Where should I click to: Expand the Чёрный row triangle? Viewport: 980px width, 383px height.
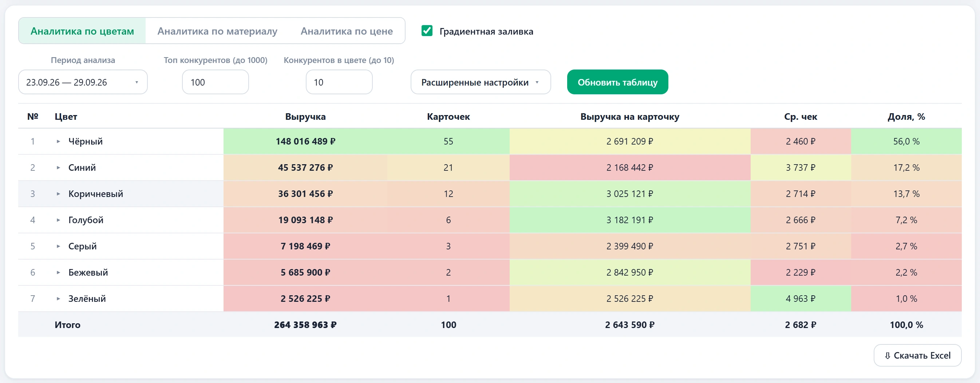click(x=58, y=142)
